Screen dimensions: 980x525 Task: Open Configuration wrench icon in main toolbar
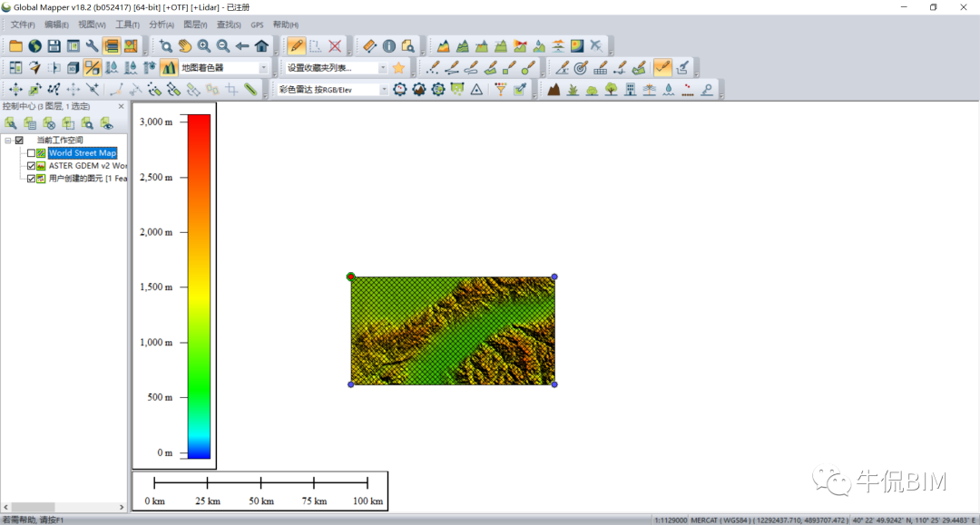[x=92, y=46]
